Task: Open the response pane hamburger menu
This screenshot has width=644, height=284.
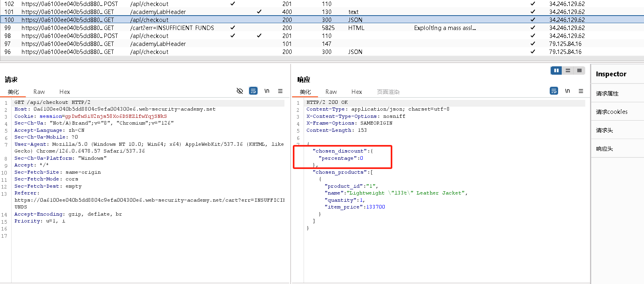Action: point(581,91)
